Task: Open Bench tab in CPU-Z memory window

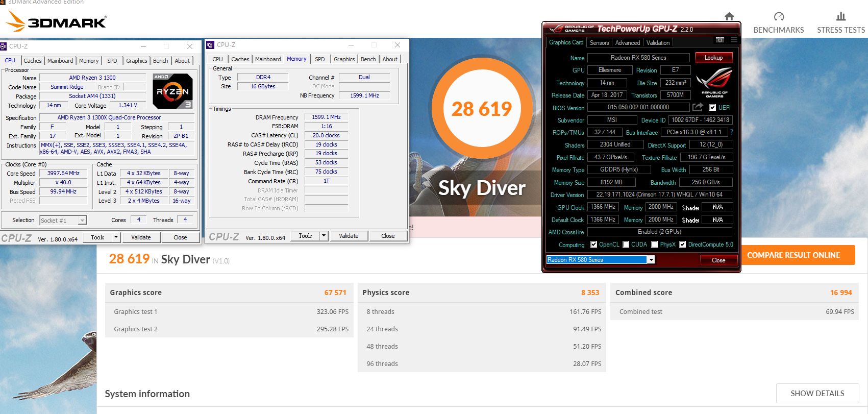Action: point(368,59)
